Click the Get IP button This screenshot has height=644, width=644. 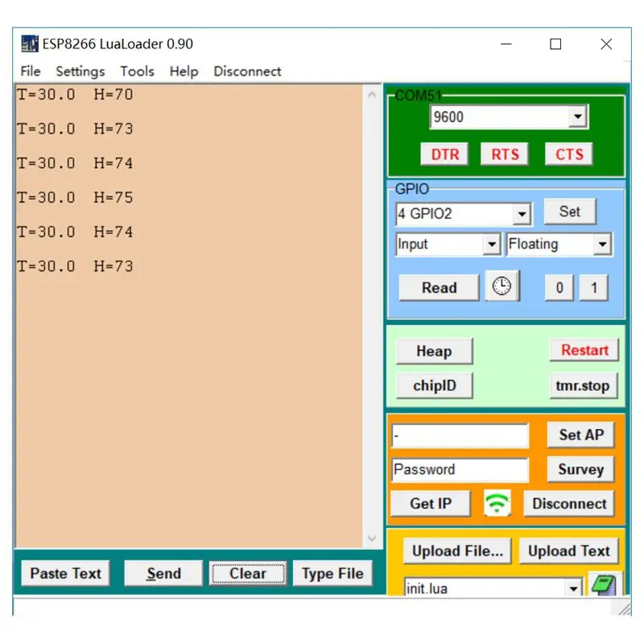click(x=431, y=504)
